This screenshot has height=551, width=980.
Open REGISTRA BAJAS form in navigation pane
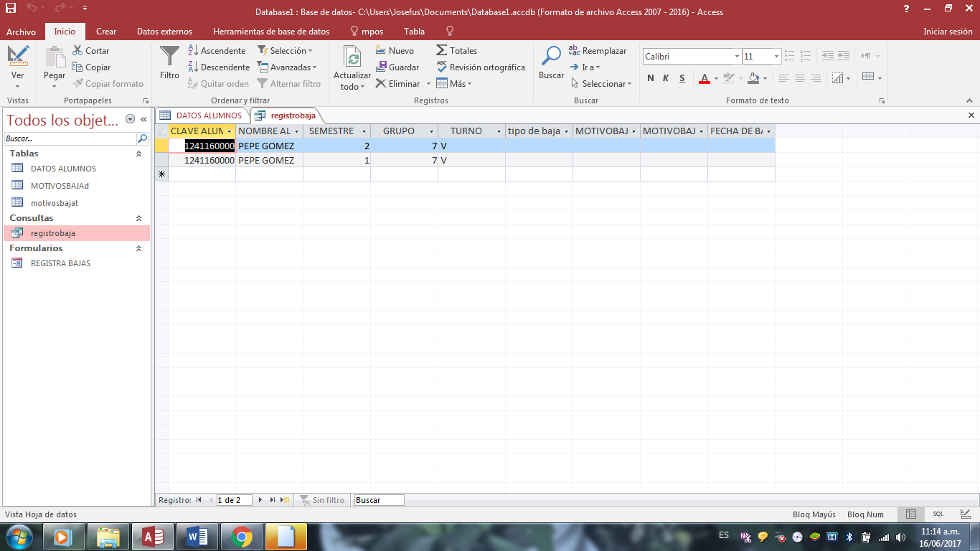[x=60, y=263]
